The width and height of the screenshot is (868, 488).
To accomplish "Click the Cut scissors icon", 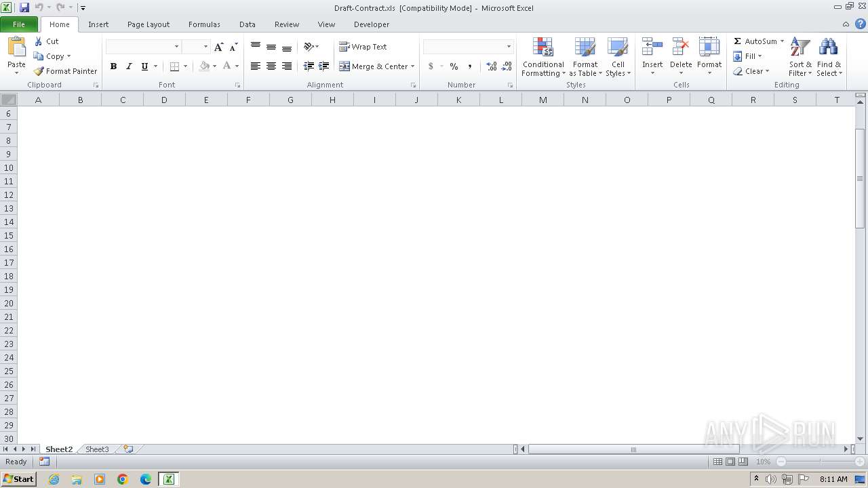I will pos(39,41).
